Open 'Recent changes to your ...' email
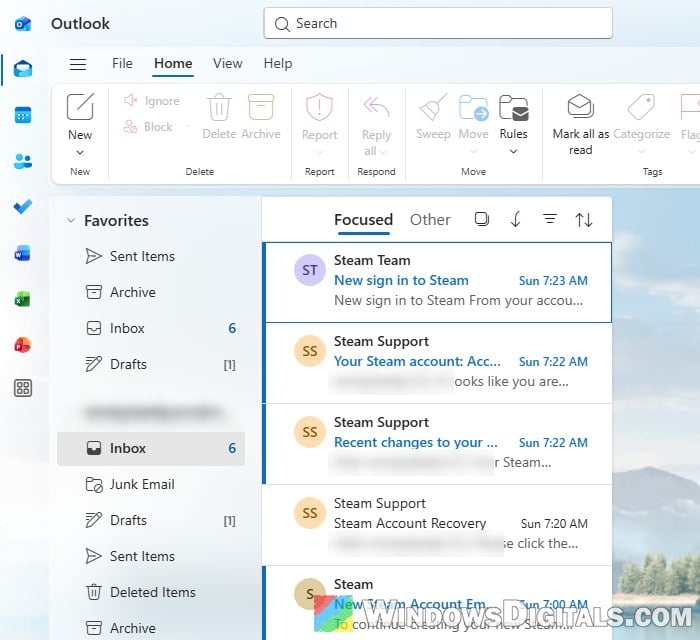The image size is (700, 640). tap(438, 444)
